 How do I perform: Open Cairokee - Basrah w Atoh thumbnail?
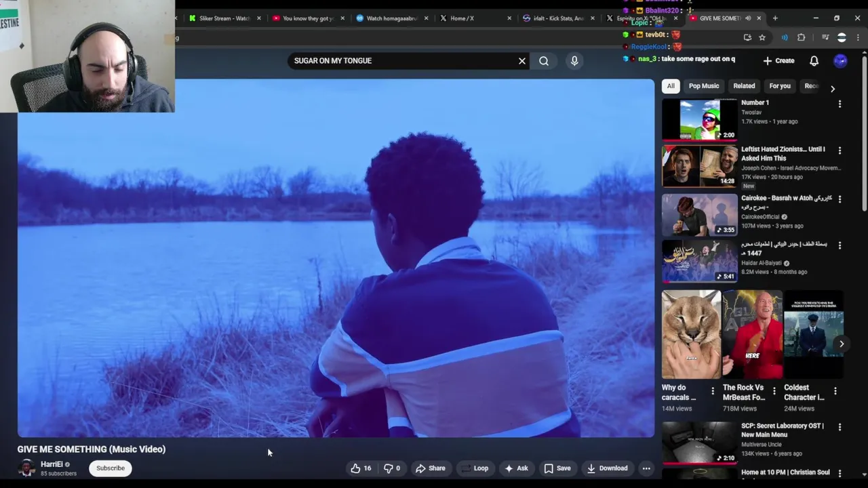pos(700,215)
